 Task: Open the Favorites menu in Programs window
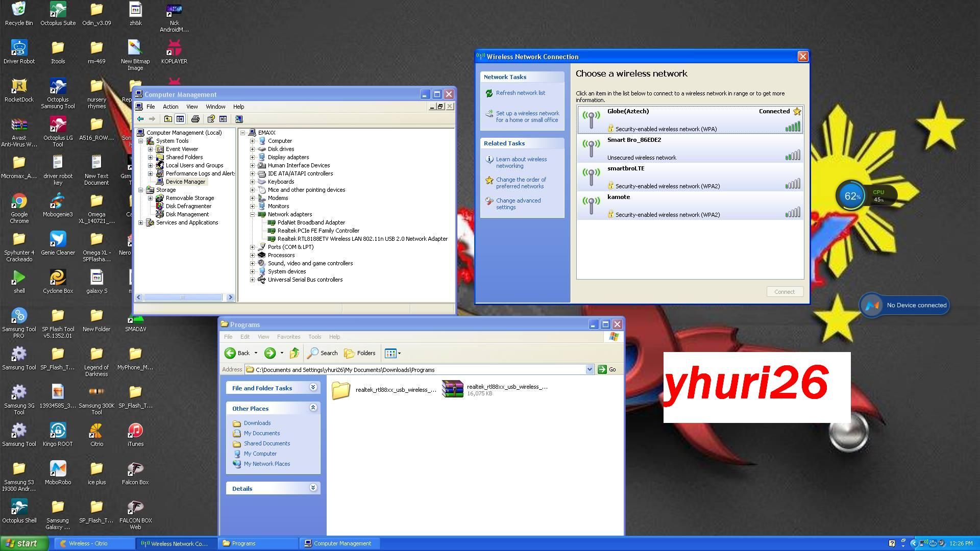coord(288,337)
